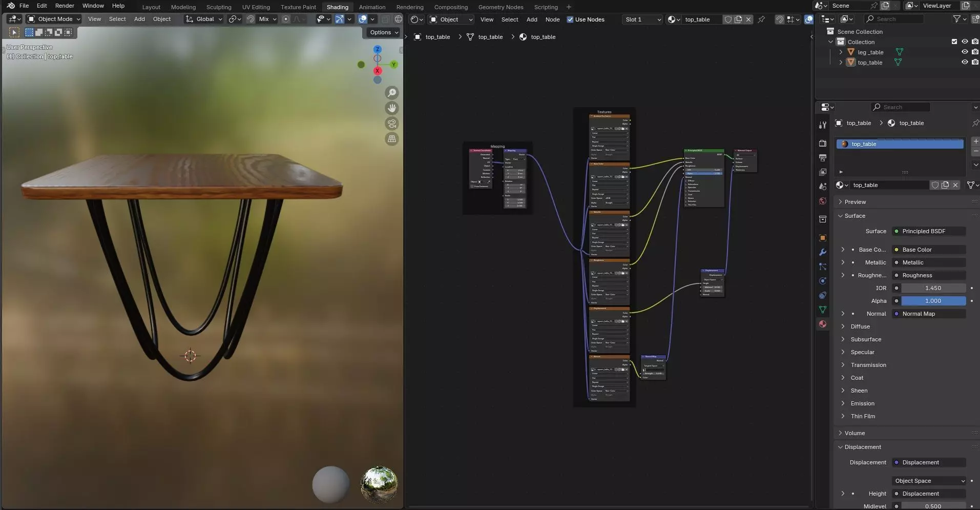Screen dimensions: 980x510
Task: Uncheck the Use Nodes checkbox
Action: pyautogui.click(x=570, y=19)
